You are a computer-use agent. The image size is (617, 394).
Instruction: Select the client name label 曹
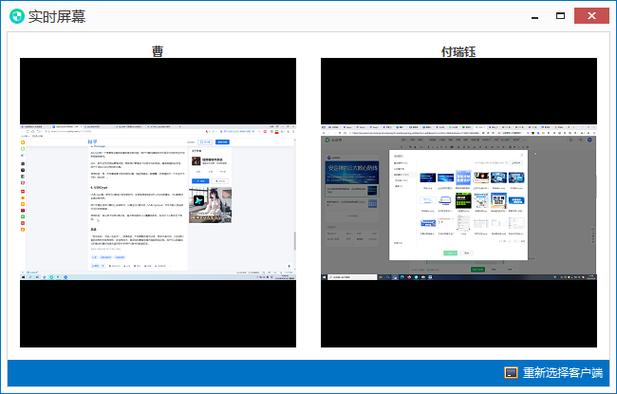pyautogui.click(x=158, y=51)
